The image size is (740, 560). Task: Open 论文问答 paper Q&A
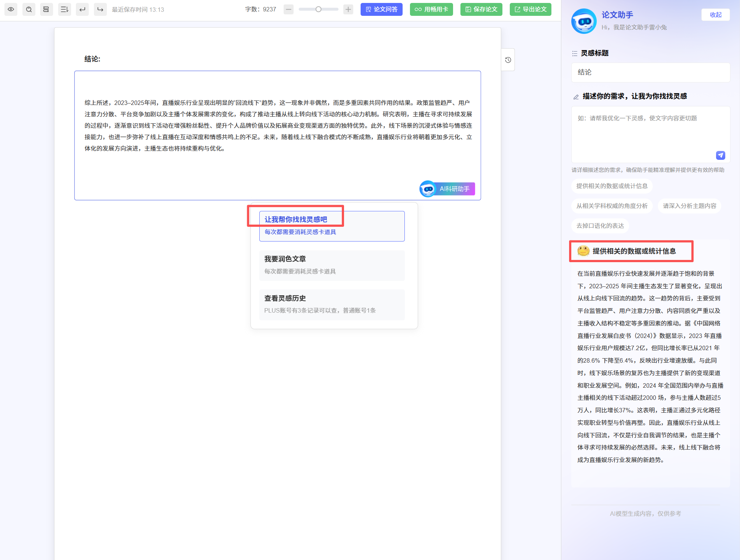pos(381,9)
